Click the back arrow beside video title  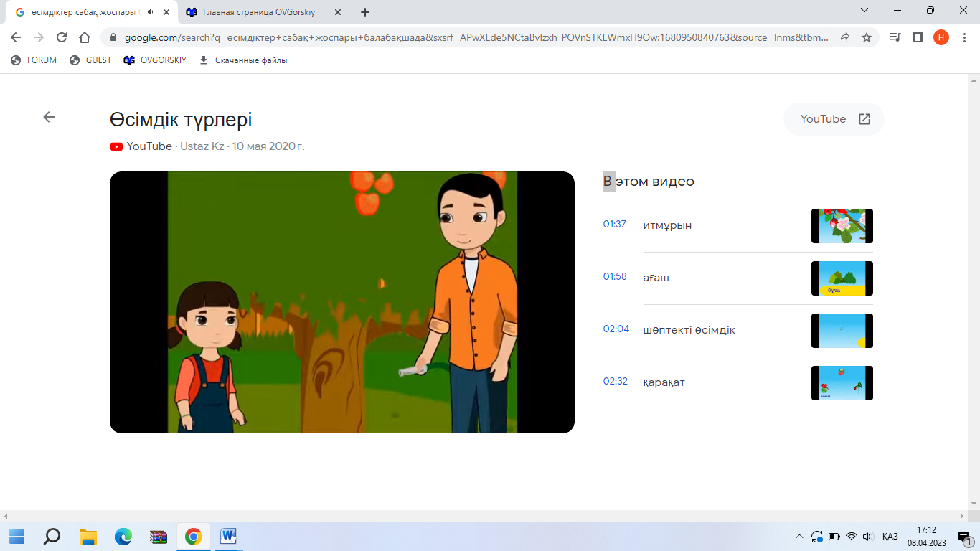(x=49, y=117)
